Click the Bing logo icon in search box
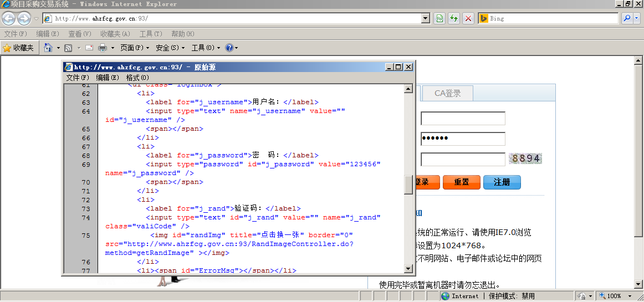The width and height of the screenshot is (644, 302). [483, 18]
